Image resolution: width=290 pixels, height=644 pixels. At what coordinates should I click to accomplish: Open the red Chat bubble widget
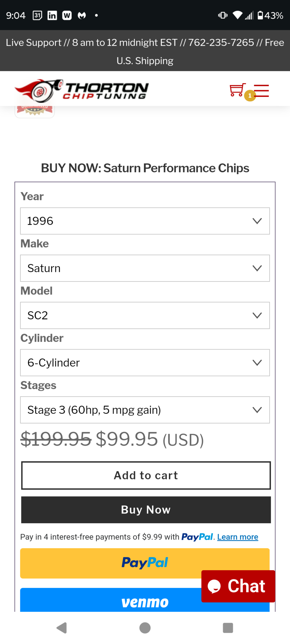238,586
